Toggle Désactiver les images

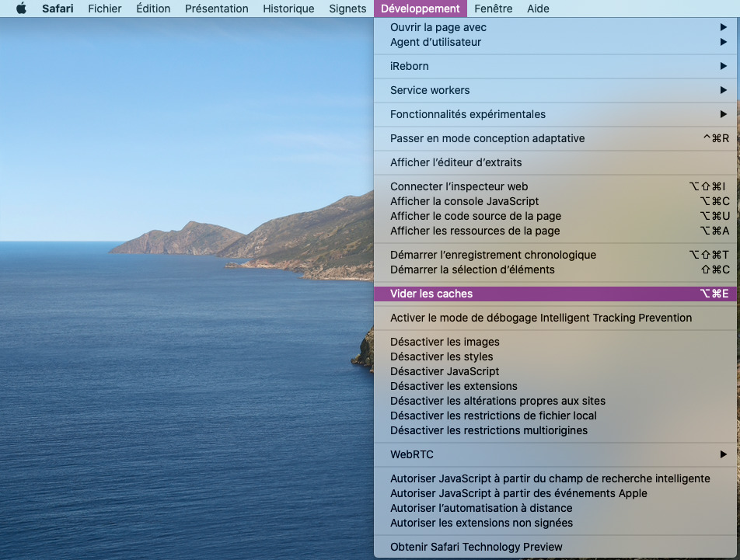click(445, 342)
